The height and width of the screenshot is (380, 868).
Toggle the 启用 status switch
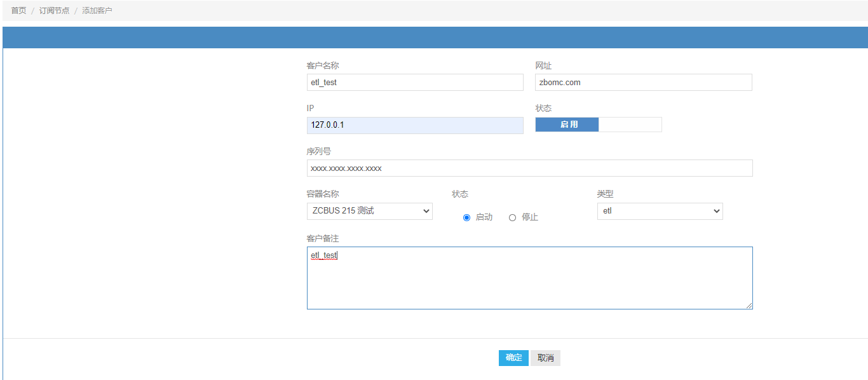(x=567, y=125)
